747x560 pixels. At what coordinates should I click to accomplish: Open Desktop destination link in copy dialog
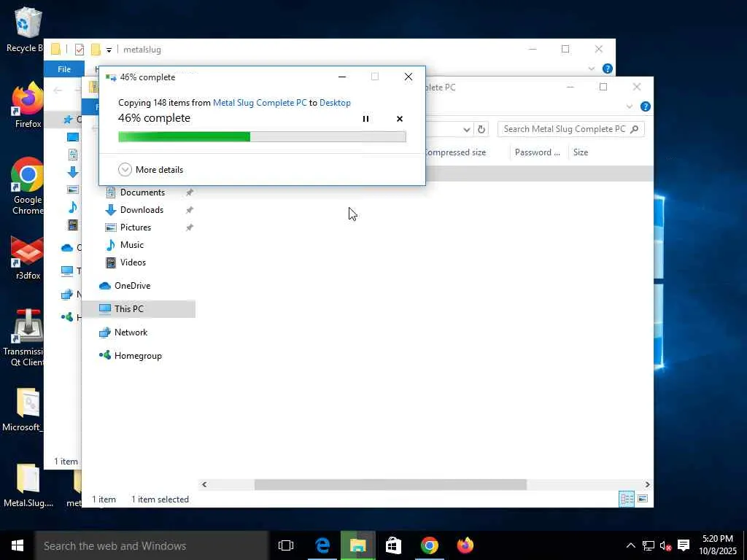click(335, 102)
